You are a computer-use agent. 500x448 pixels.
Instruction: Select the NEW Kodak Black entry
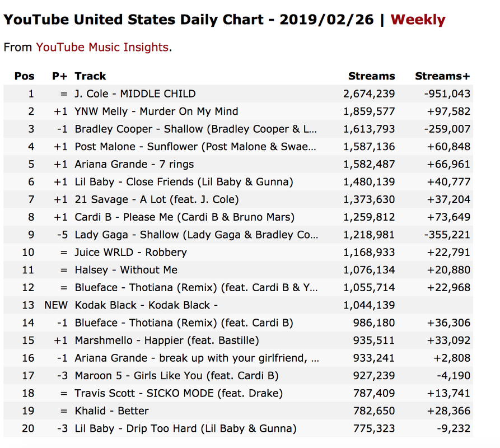(238, 305)
